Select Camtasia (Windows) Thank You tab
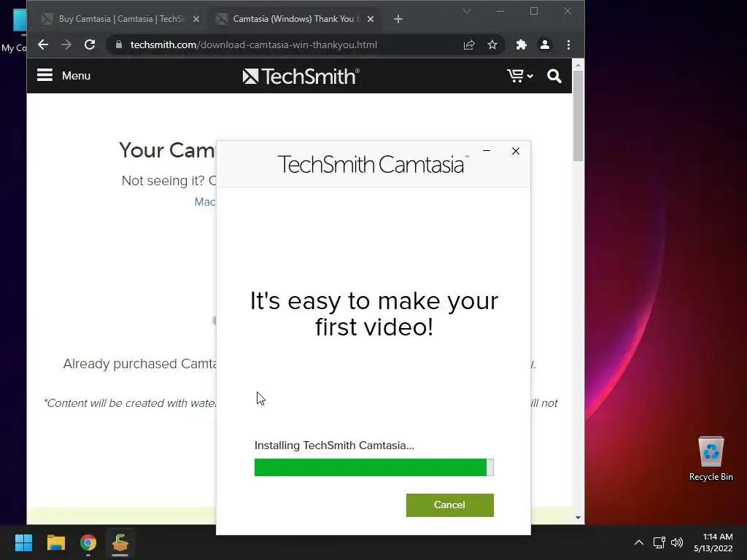Viewport: 747px width, 560px height. [x=294, y=19]
